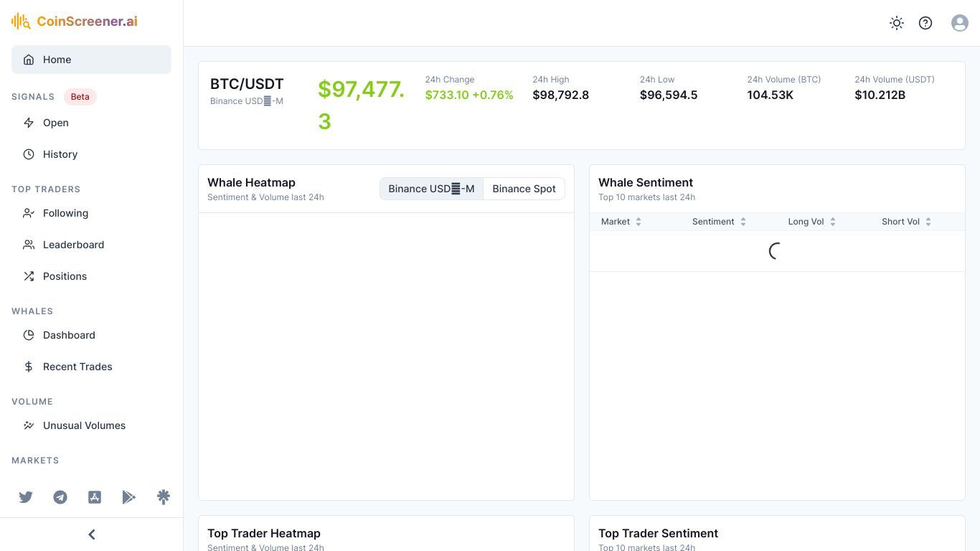Image resolution: width=980 pixels, height=551 pixels.
Task: Sort Whale Sentiment by Long Vol
Action: (812, 222)
